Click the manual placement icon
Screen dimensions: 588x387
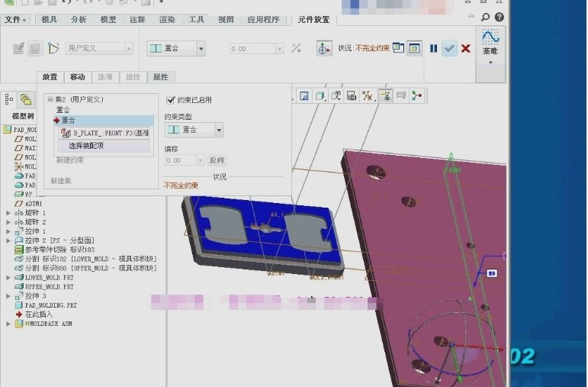[x=35, y=48]
